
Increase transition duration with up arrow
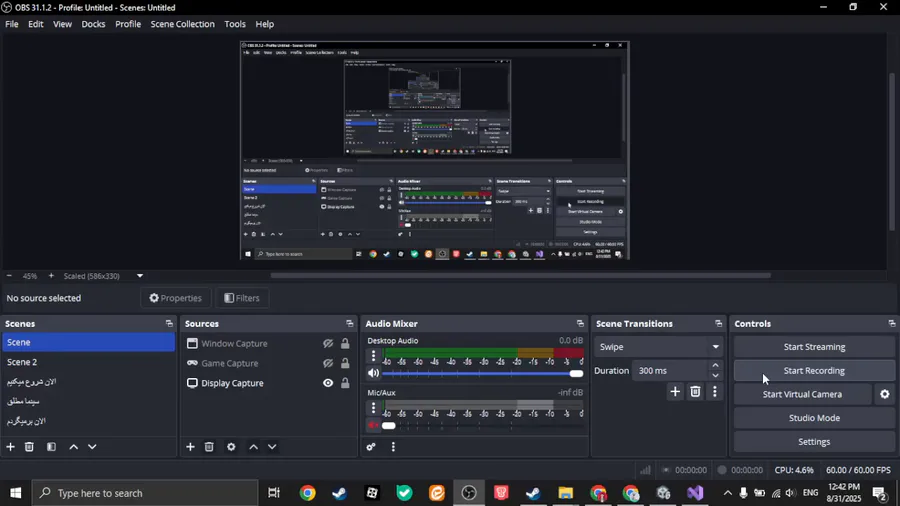point(715,365)
